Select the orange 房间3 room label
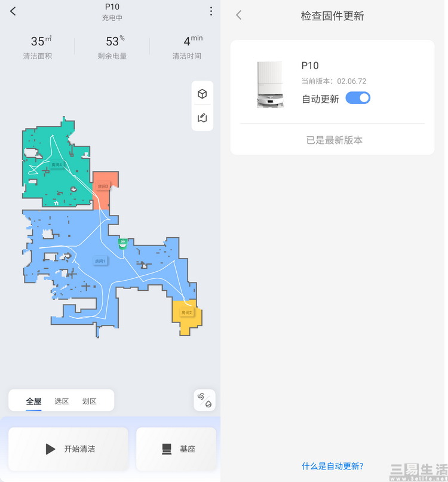This screenshot has width=448, height=482. click(103, 186)
